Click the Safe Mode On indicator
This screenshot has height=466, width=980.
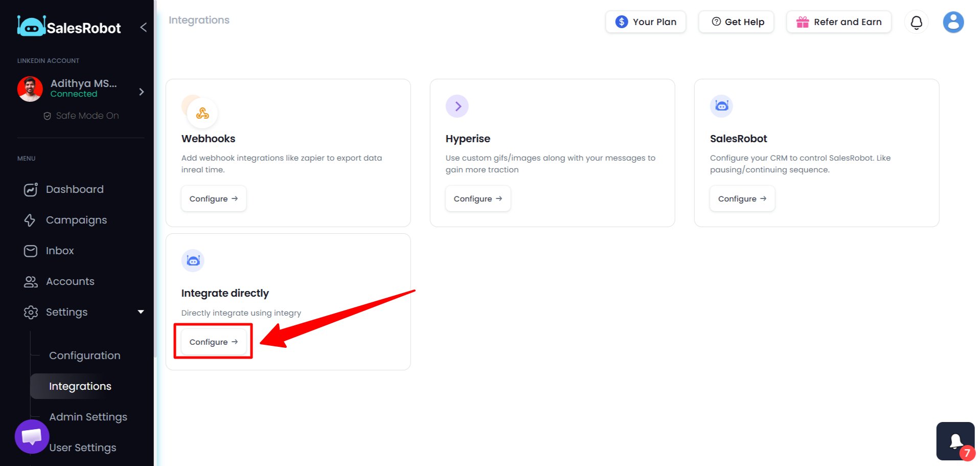[80, 115]
